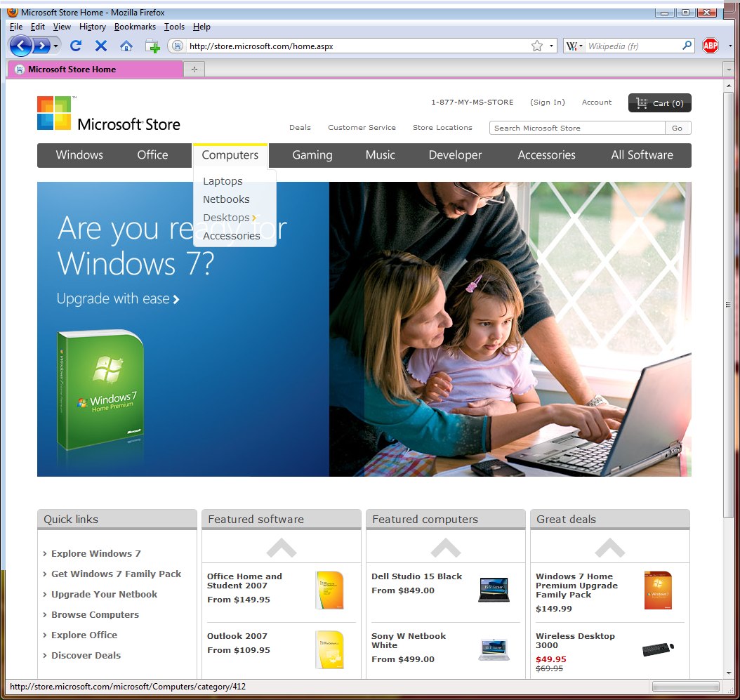Click the Microsoft Store logo
This screenshot has height=700, width=740.
[109, 113]
